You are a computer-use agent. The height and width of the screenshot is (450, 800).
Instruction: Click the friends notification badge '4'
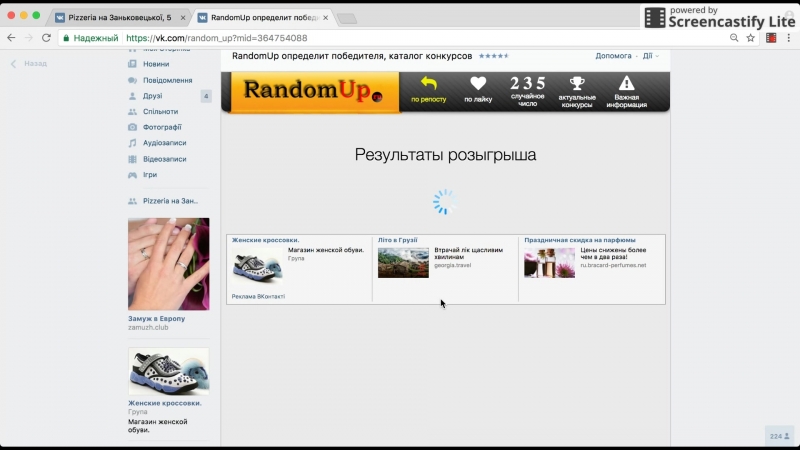(206, 96)
